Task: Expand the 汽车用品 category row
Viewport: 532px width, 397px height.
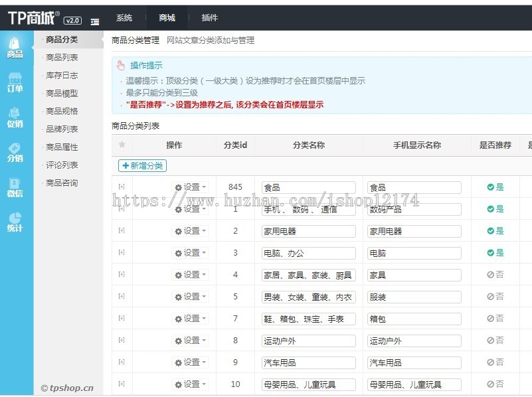Action: click(x=122, y=362)
